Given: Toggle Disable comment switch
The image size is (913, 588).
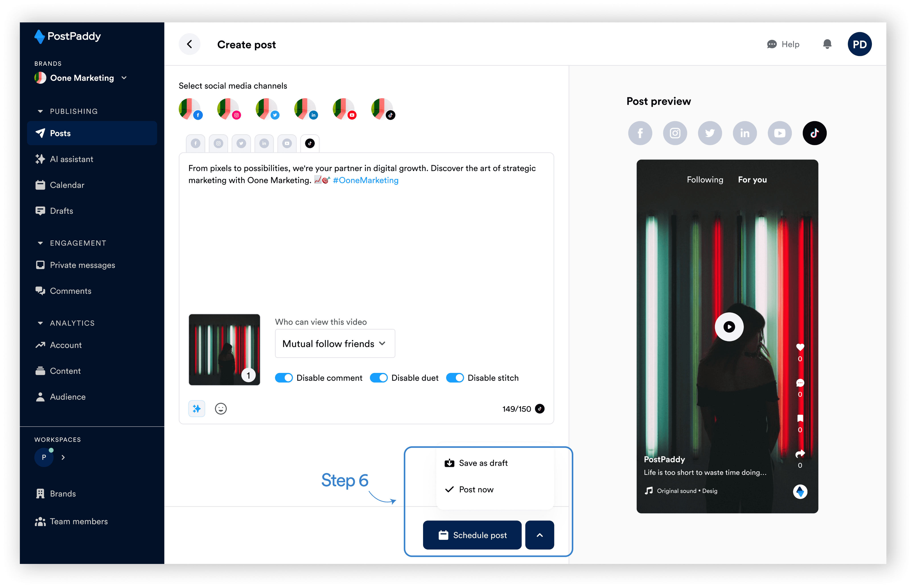Looking at the screenshot, I should pyautogui.click(x=284, y=378).
